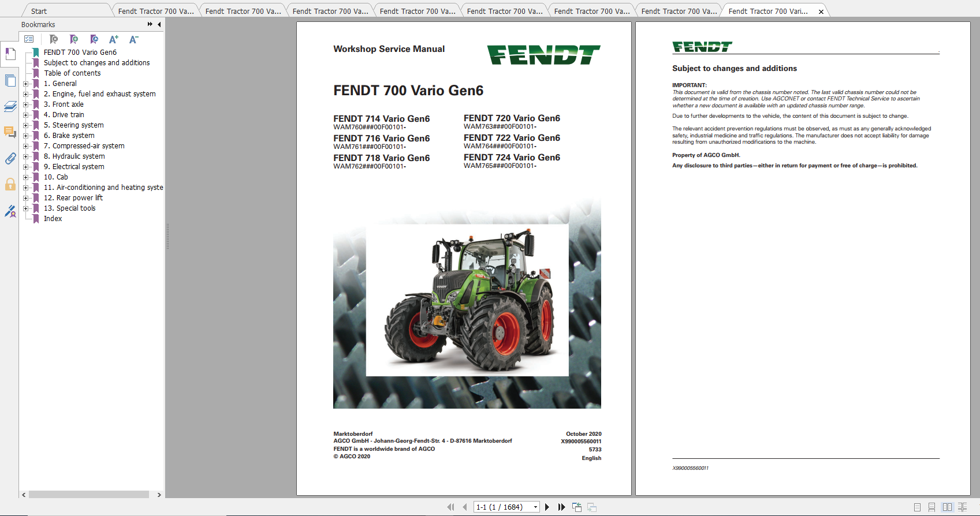This screenshot has width=980, height=516.
Task: Expand the '6. Brake system' bookmark
Action: pyautogui.click(x=25, y=136)
